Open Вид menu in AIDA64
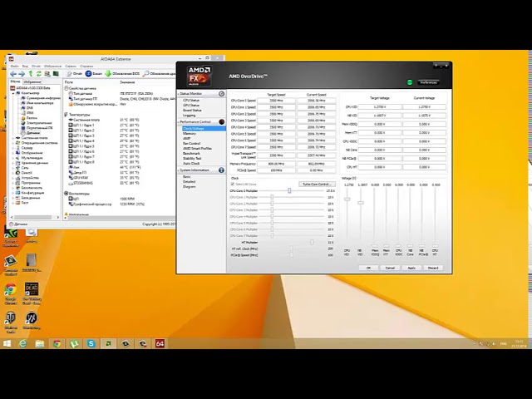The height and width of the screenshot is (399, 532). pyautogui.click(x=25, y=66)
